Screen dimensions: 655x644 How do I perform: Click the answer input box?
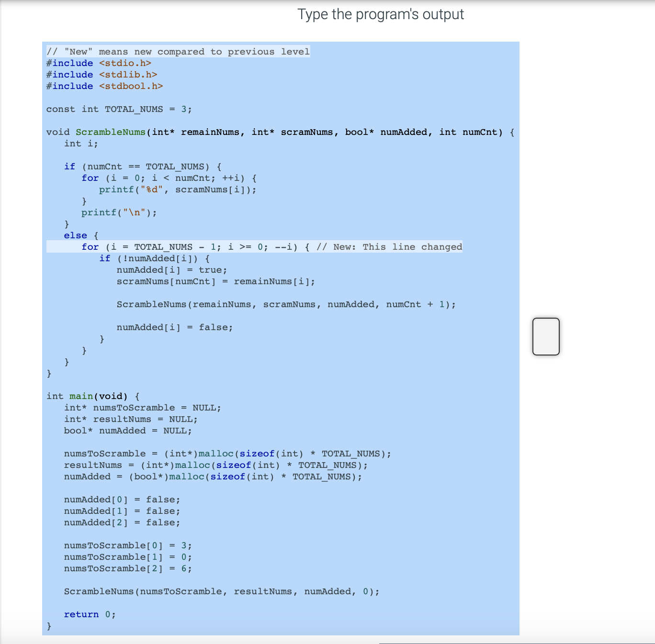[545, 336]
